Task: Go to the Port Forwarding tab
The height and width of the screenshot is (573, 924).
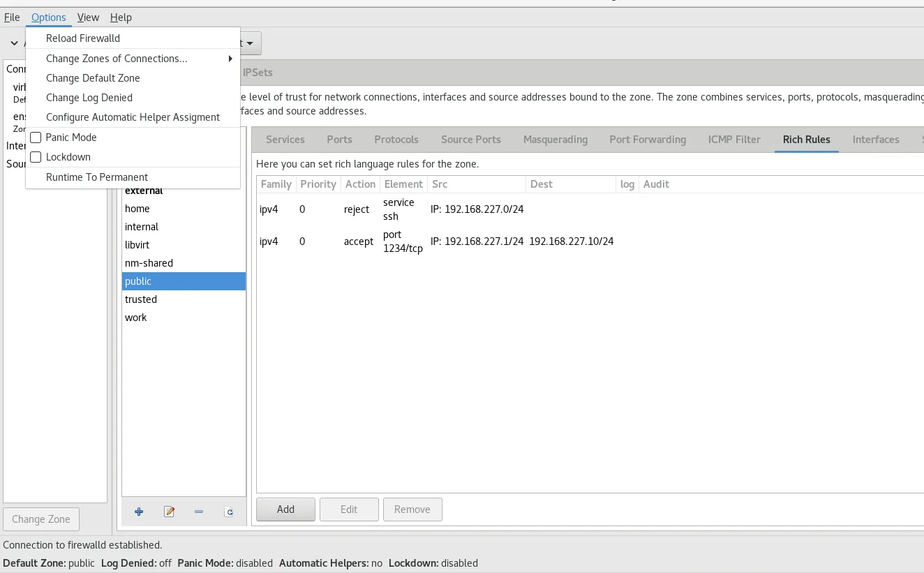Action: 648,140
